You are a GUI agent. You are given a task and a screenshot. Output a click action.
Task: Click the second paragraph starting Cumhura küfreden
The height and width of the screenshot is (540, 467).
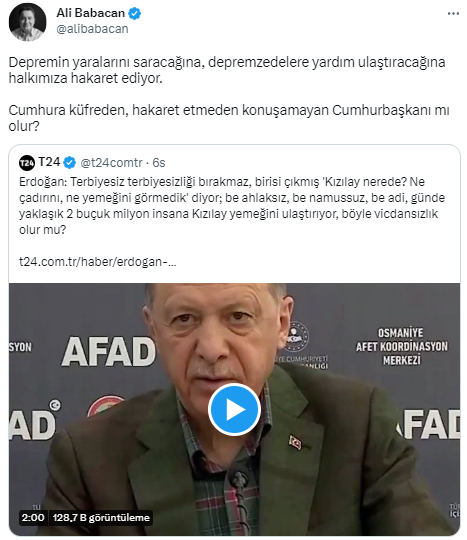tap(229, 118)
